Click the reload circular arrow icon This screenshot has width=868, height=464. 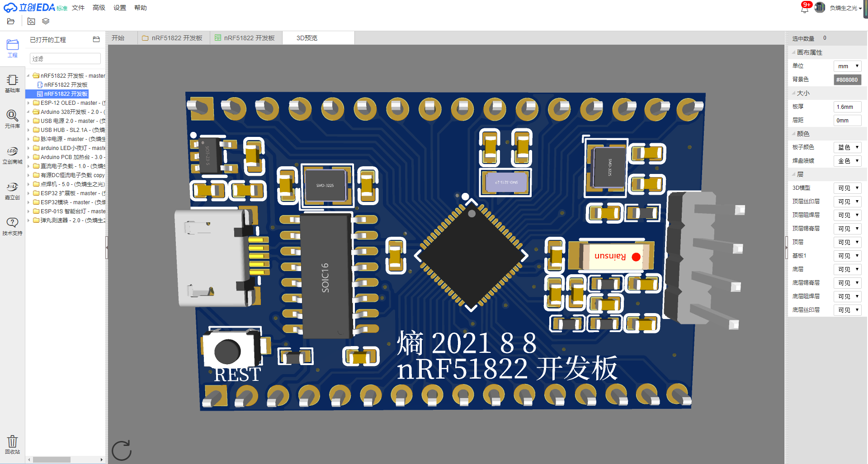pos(121,450)
